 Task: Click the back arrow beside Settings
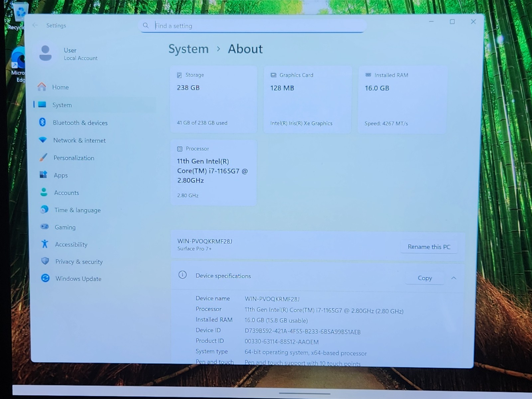(35, 25)
